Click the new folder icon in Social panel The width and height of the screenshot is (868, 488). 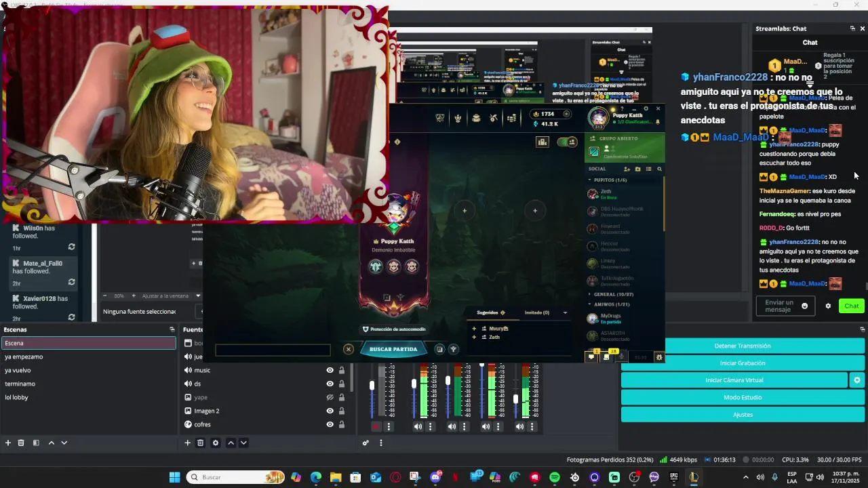[637, 169]
